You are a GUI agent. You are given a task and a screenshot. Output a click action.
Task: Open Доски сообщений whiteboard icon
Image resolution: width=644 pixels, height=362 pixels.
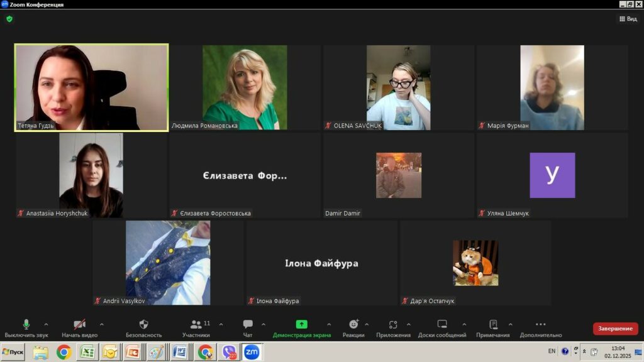click(442, 325)
